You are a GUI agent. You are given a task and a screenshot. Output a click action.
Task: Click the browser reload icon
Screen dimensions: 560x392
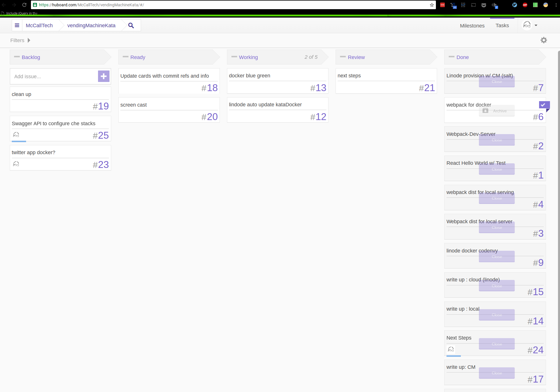tap(24, 5)
